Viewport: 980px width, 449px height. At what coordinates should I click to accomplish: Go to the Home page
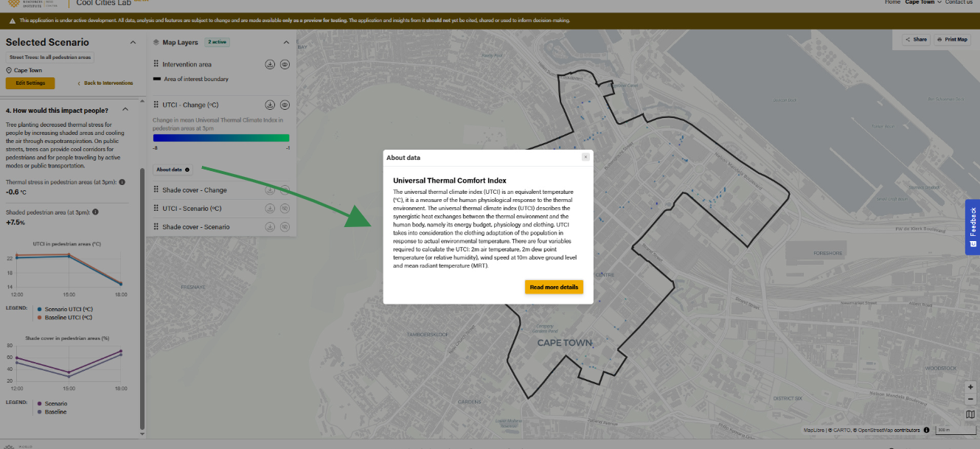coord(892,2)
